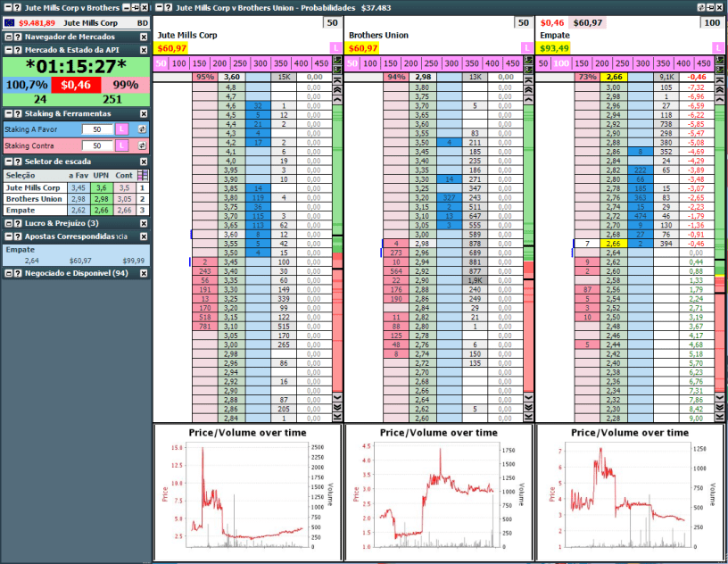Click chart 1 icon on Jute Mills Corp ladder
This screenshot has width=728, height=564.
(x=337, y=60)
